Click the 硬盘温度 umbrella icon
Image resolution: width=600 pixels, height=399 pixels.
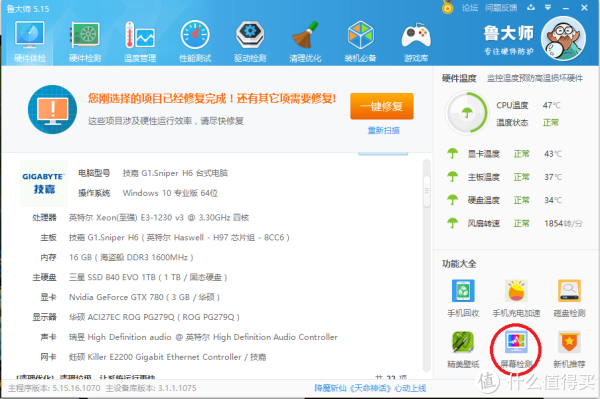click(453, 200)
